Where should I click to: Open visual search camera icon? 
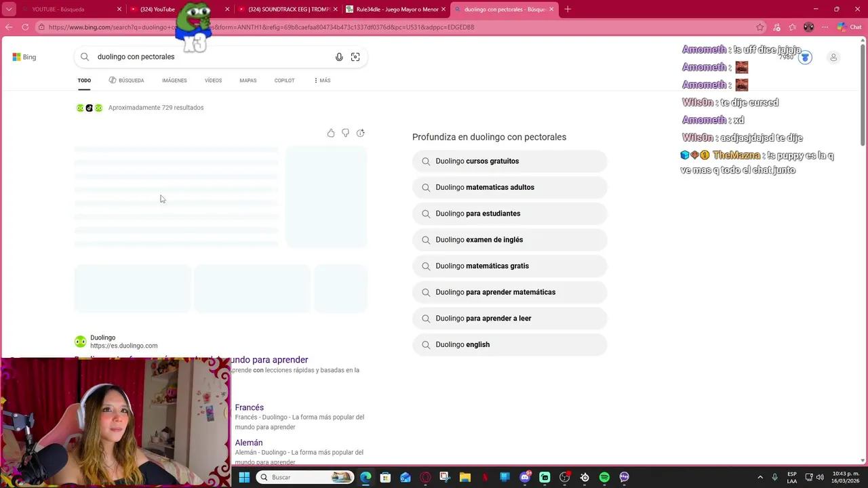tap(355, 57)
